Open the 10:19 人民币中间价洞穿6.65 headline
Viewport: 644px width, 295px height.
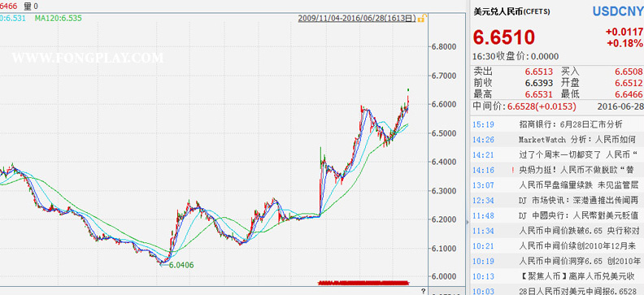click(x=580, y=261)
